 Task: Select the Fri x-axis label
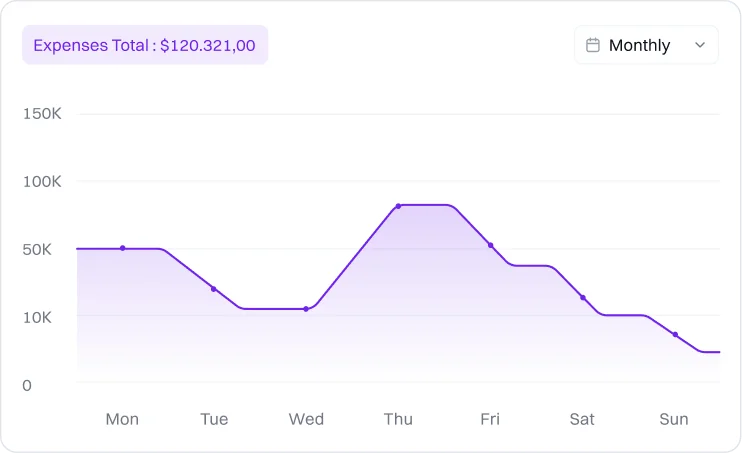(490, 419)
